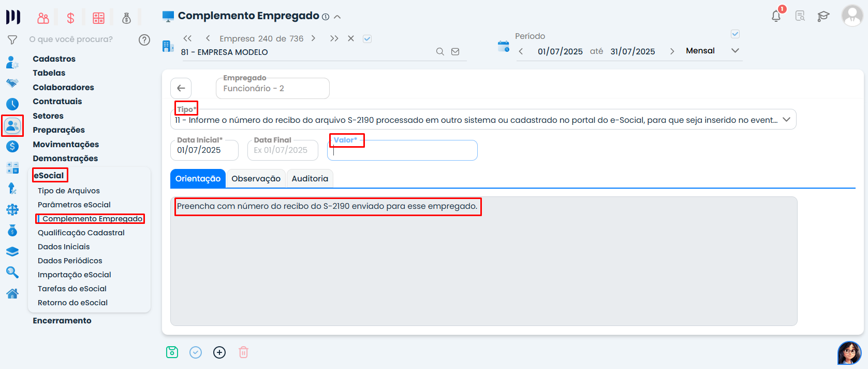Switch to the Auditoria tab

coord(310,179)
